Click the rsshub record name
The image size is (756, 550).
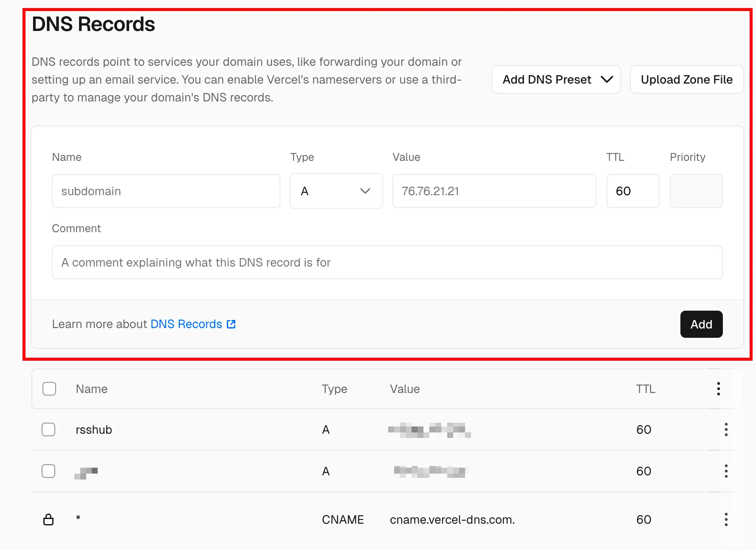[x=94, y=429]
